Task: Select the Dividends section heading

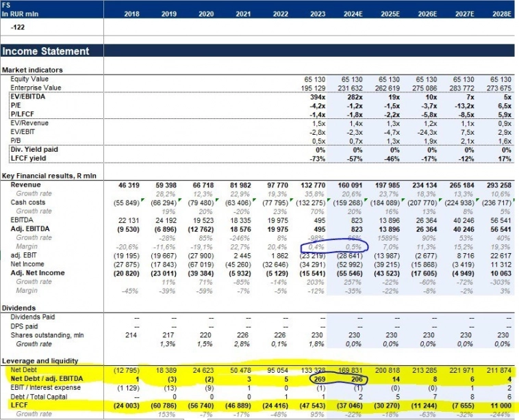Action: [20, 308]
